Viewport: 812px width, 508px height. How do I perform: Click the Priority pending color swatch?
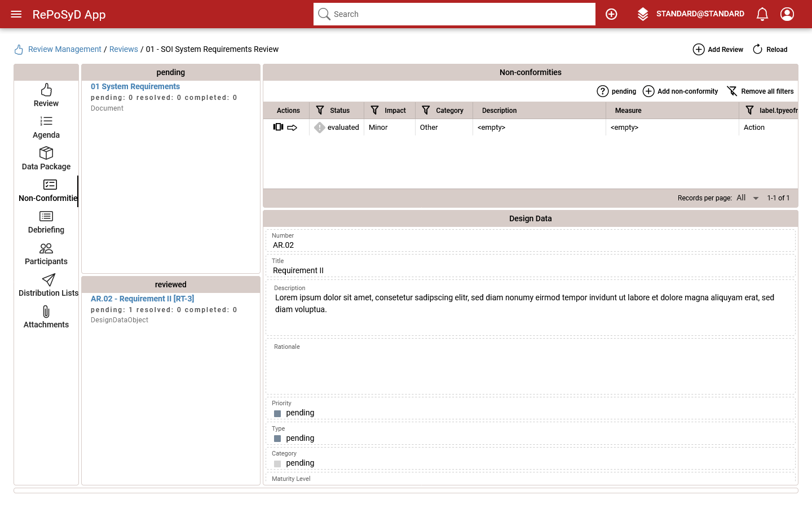click(x=277, y=414)
